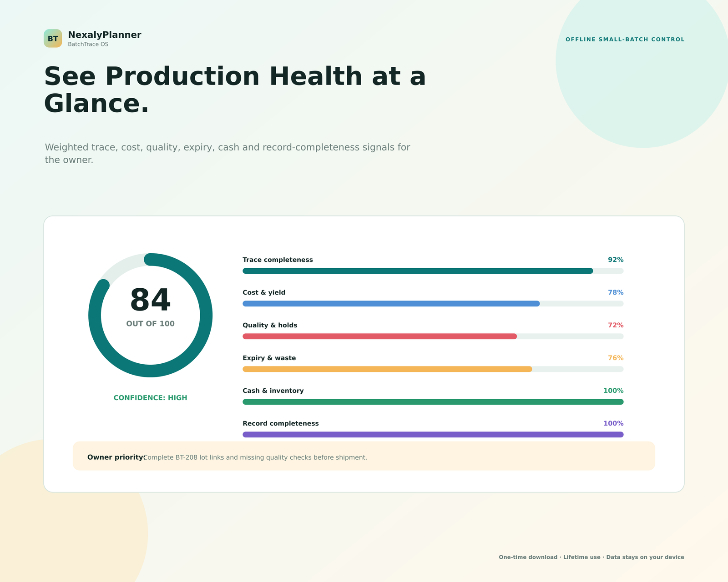
Task: Click the Trace completeness 92% value
Action: (x=616, y=260)
